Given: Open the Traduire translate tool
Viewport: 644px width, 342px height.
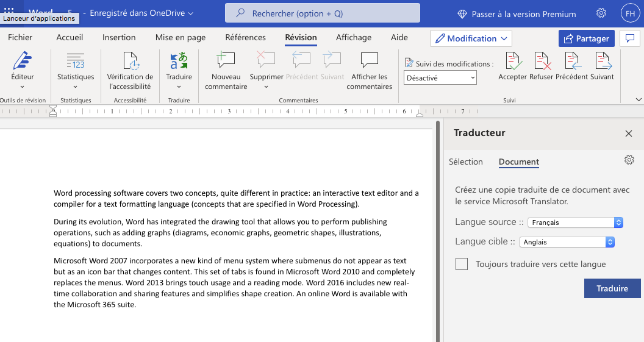Looking at the screenshot, I should 179,69.
